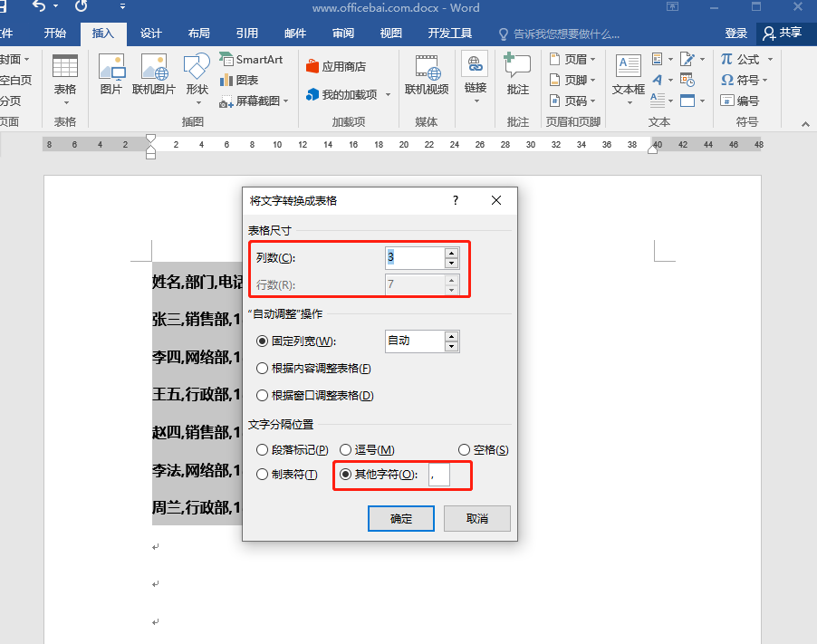Switch to the 审阅 Review tab
The height and width of the screenshot is (644, 817).
coord(343,34)
